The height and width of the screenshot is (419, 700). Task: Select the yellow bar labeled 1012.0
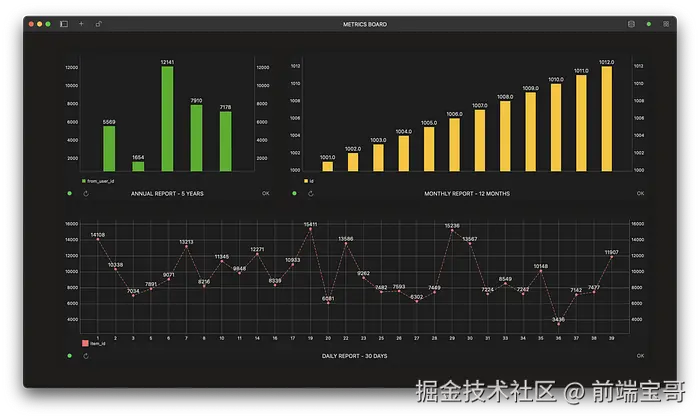[607, 119]
